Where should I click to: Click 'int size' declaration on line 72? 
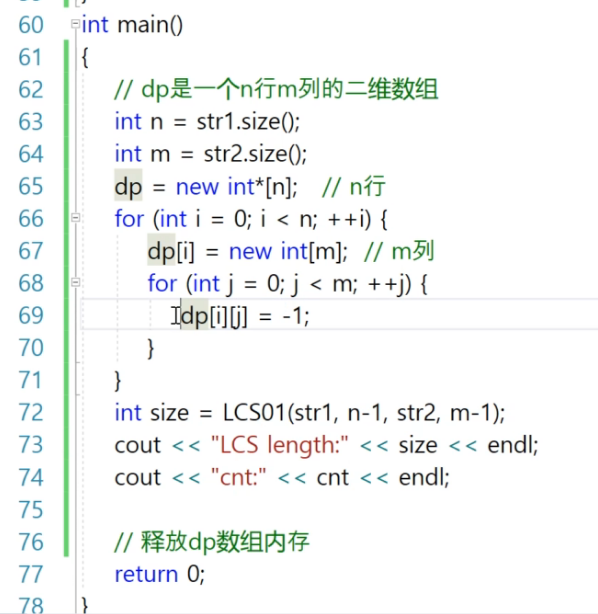[x=152, y=413]
